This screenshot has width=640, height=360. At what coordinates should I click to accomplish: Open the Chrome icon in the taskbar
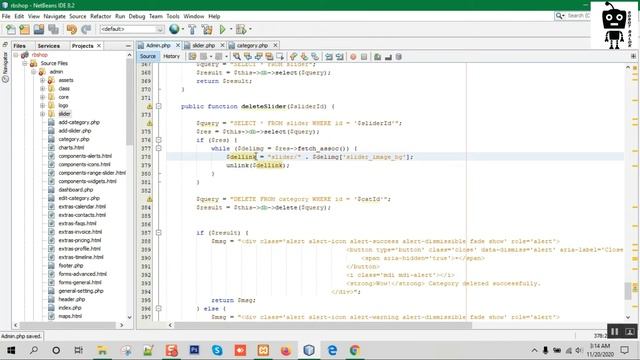(355, 350)
